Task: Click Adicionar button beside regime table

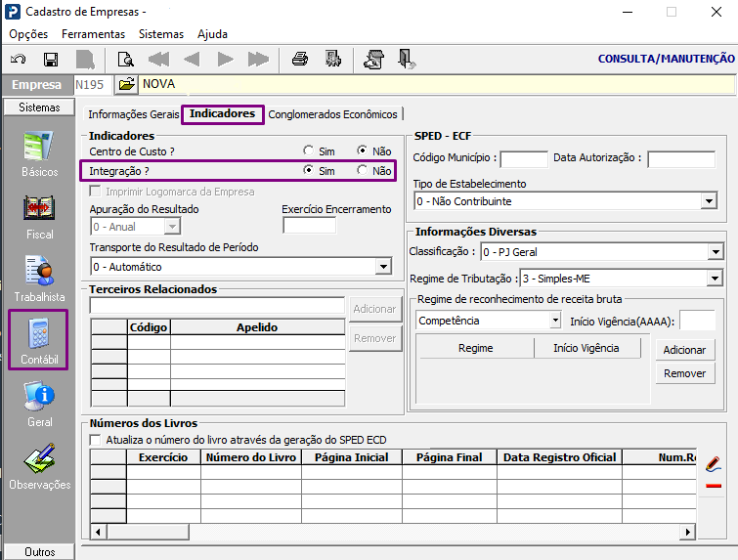Action: 684,350
